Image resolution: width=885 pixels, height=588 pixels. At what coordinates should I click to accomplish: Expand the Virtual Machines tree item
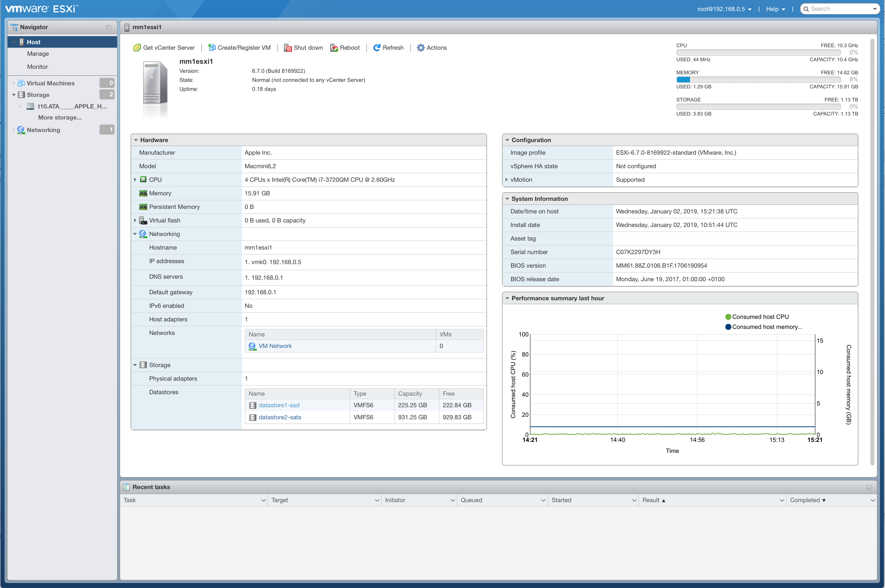point(14,83)
